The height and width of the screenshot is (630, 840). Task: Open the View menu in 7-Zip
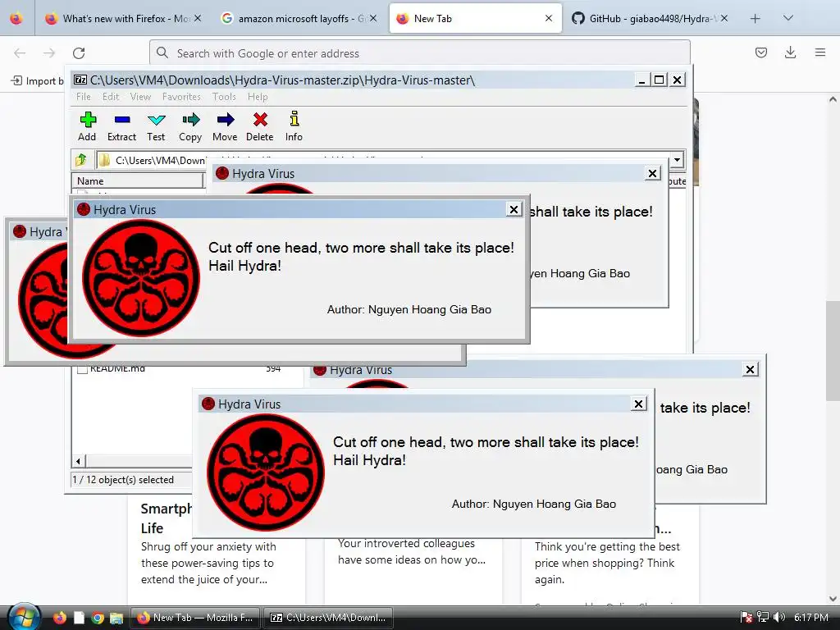pyautogui.click(x=140, y=97)
